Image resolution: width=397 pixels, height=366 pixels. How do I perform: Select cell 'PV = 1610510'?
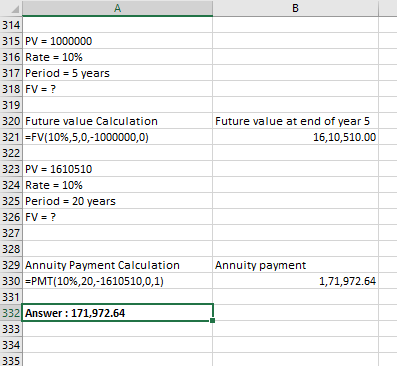(117, 169)
